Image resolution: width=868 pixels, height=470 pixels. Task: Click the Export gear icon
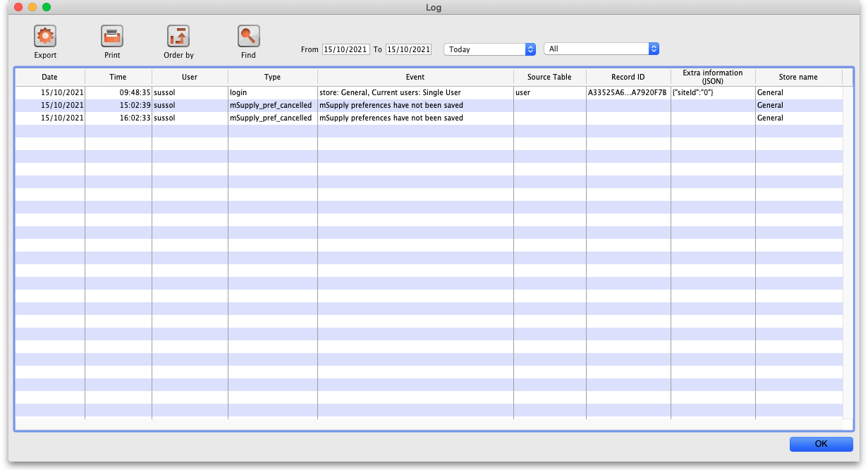(x=45, y=37)
